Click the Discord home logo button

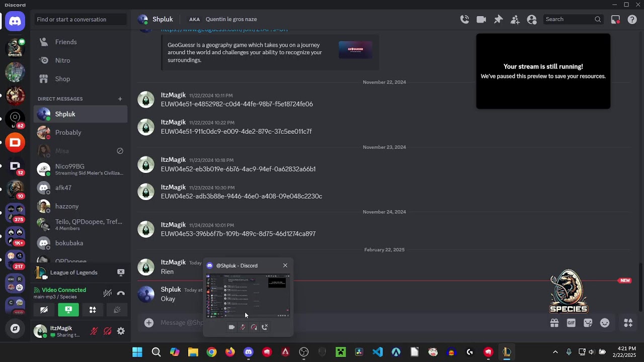15,21
